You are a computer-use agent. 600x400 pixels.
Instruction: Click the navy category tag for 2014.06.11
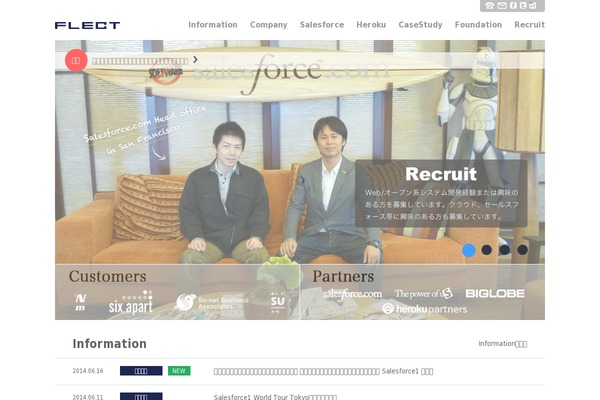click(x=141, y=396)
